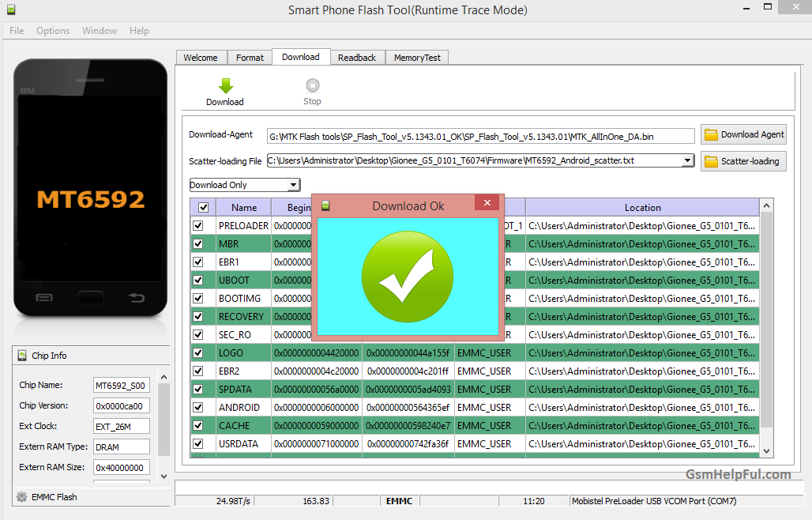Click Chip Info scroll down arrow
Image resolution: width=812 pixels, height=520 pixels.
click(x=164, y=476)
